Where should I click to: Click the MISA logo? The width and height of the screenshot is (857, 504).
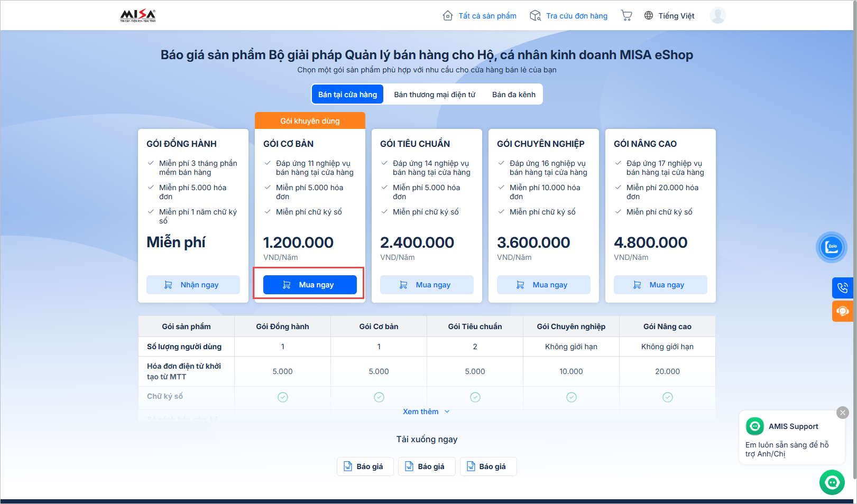(x=138, y=16)
